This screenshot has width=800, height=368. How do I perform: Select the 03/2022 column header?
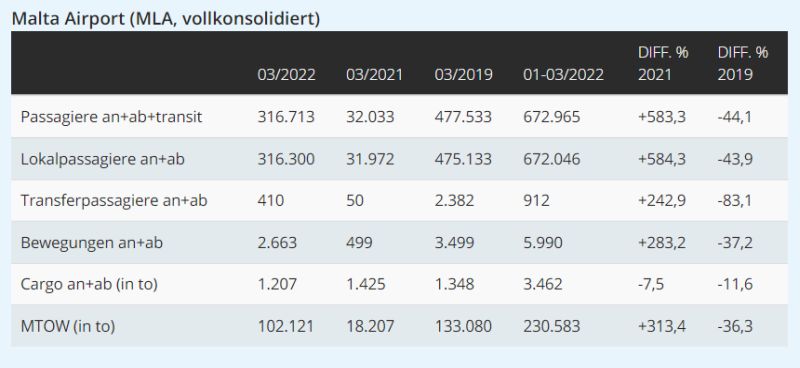286,75
